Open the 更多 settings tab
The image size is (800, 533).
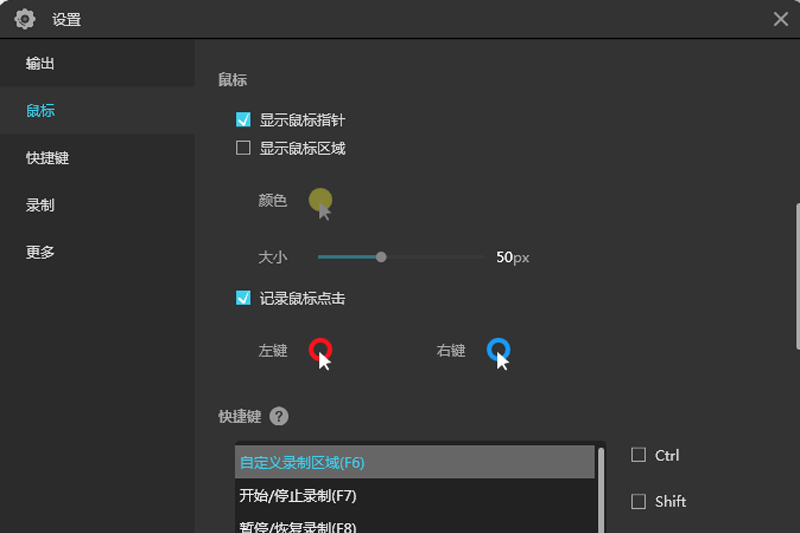click(40, 252)
